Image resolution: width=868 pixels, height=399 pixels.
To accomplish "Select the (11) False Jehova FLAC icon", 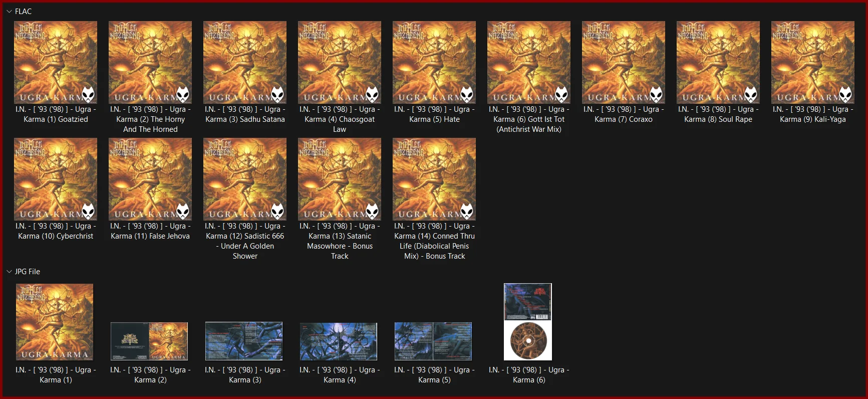I will pos(150,179).
